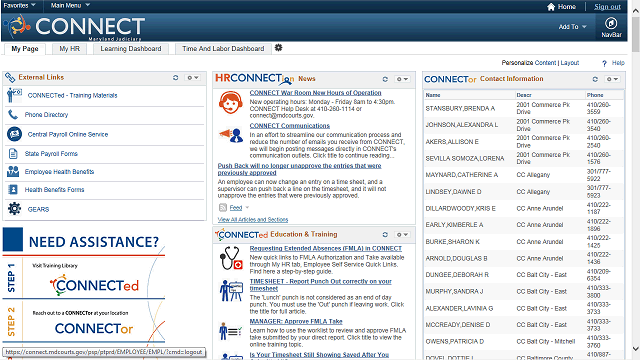The image size is (640, 360).
Task: Open CONNECT War Room New Hours article
Action: coord(315,93)
